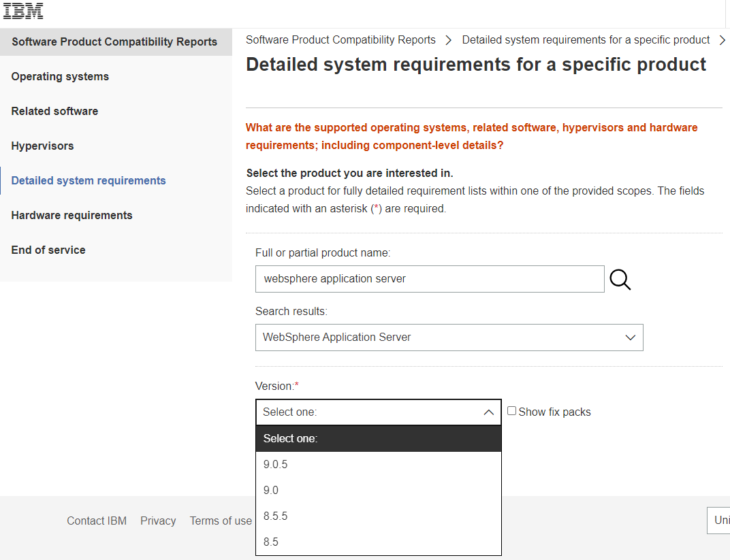The width and height of the screenshot is (730, 560).
Task: Open the Operating systems sidebar item
Action: 60,77
